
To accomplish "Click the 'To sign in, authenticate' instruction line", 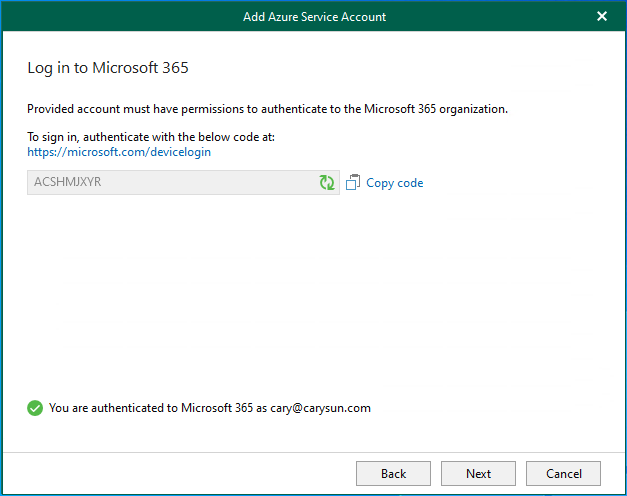I will pos(150,137).
